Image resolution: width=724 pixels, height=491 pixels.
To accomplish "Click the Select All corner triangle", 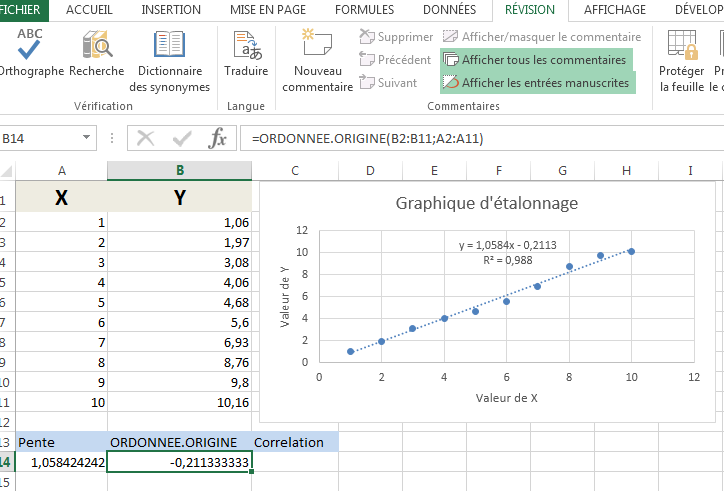I will pyautogui.click(x=7, y=171).
